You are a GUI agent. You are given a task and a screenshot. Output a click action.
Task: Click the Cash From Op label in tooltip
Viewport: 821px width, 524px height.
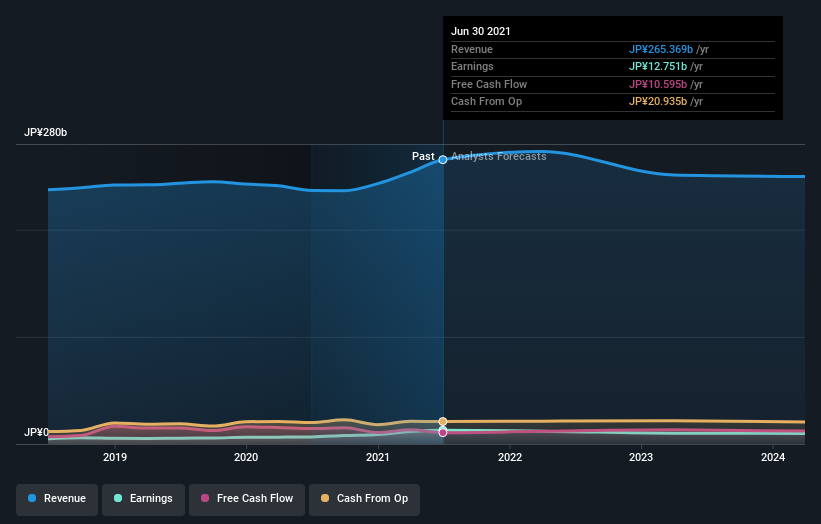[486, 102]
